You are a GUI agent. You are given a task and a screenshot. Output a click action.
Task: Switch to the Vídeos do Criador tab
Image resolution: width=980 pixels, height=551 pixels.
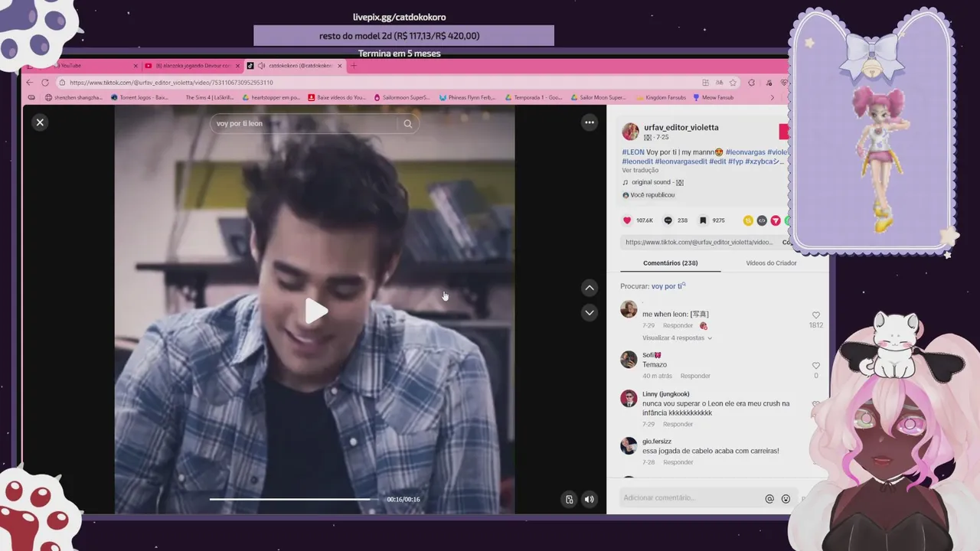pyautogui.click(x=771, y=263)
